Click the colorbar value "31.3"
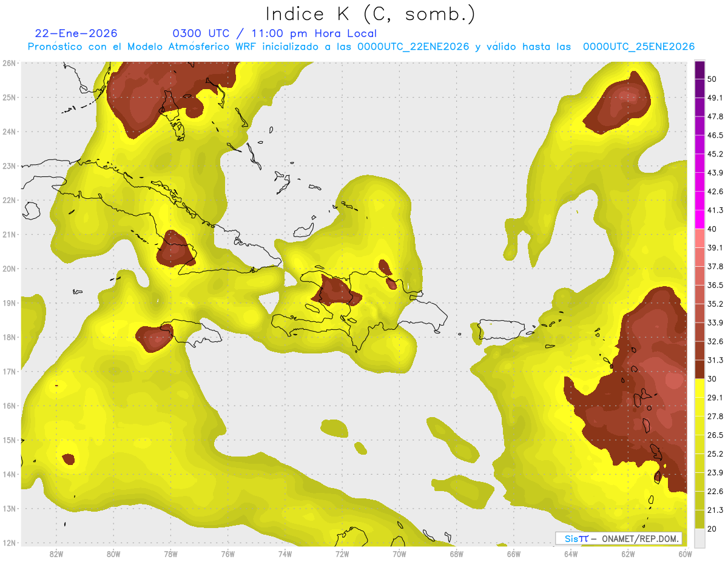728x562 pixels. (715, 360)
